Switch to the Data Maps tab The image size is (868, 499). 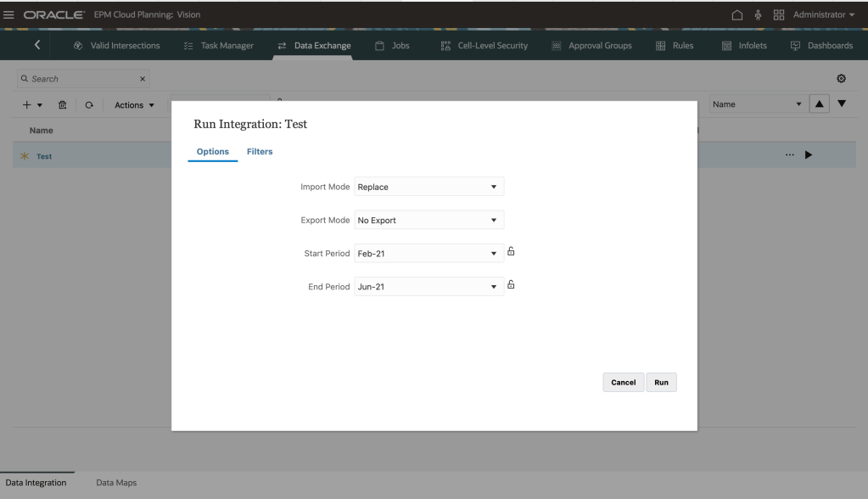(x=116, y=483)
